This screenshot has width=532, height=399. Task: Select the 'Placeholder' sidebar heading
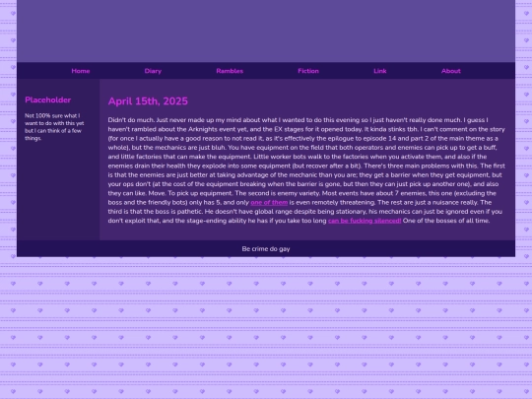48,100
